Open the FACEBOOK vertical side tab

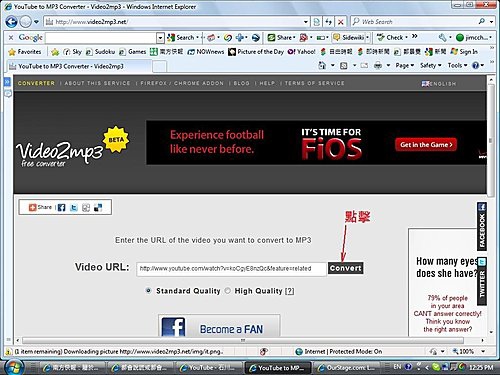click(x=482, y=226)
